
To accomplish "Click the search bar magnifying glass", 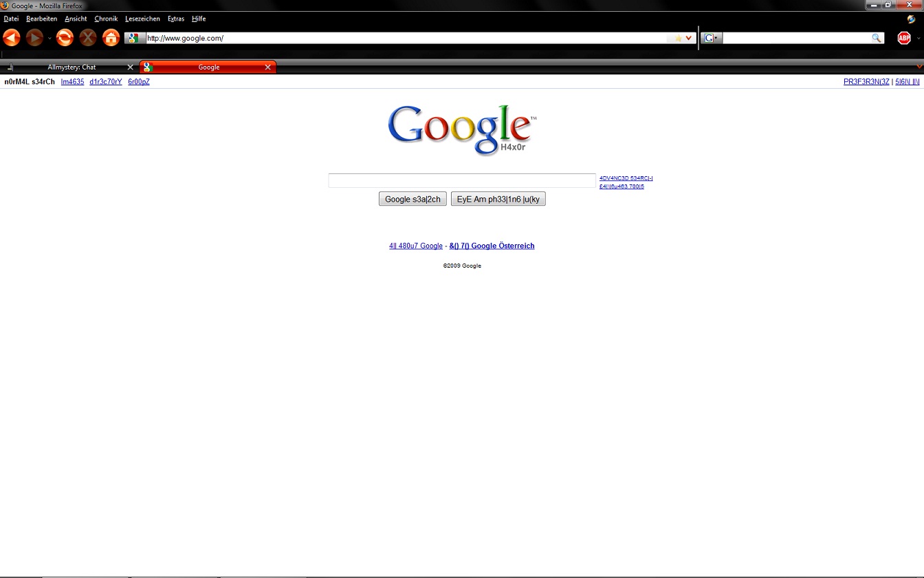I will pos(877,39).
